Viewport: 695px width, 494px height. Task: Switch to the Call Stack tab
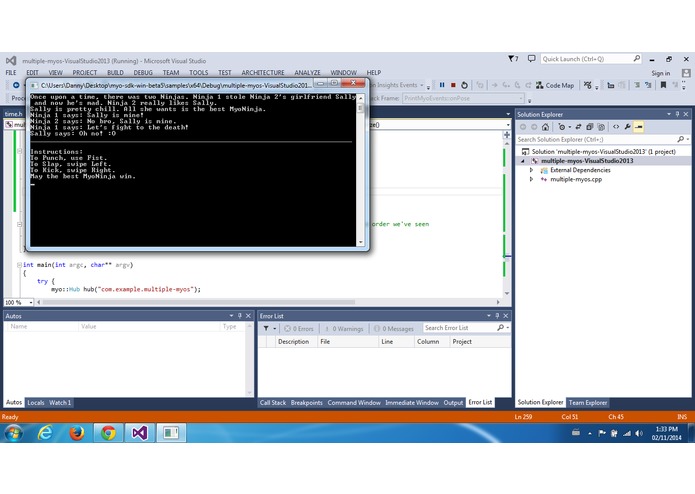coord(273,403)
